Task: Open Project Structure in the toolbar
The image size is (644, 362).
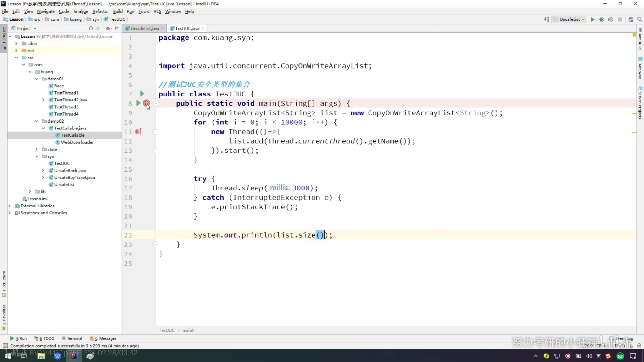Action: pos(631,19)
